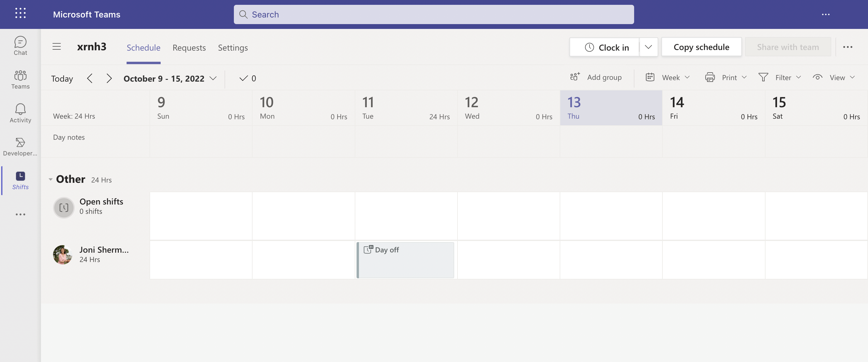The height and width of the screenshot is (362, 868).
Task: Click the filter funnel icon
Action: (763, 77)
